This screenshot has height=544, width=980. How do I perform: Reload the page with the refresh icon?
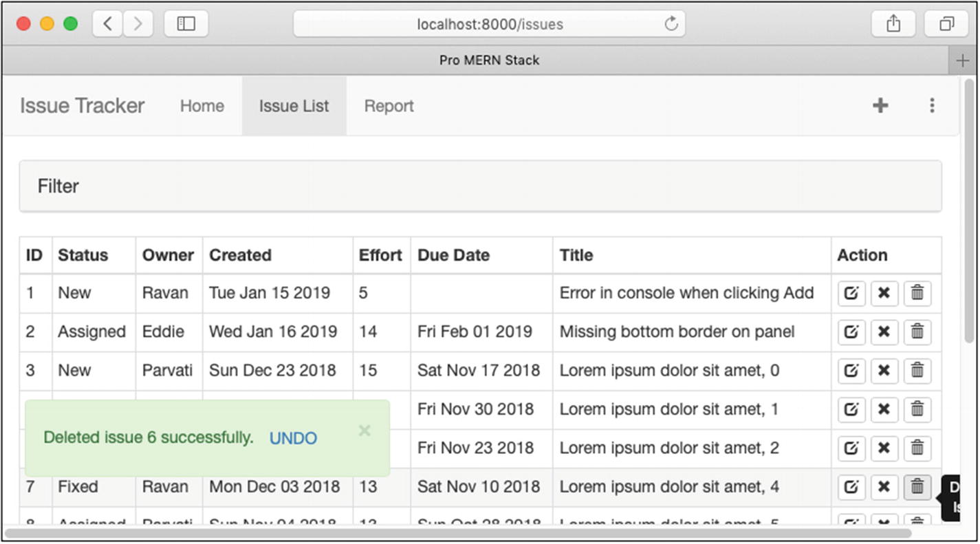tap(671, 24)
